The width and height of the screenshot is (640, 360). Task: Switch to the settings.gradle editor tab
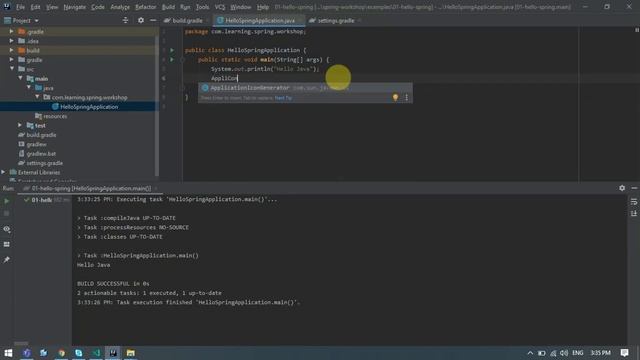click(x=335, y=20)
